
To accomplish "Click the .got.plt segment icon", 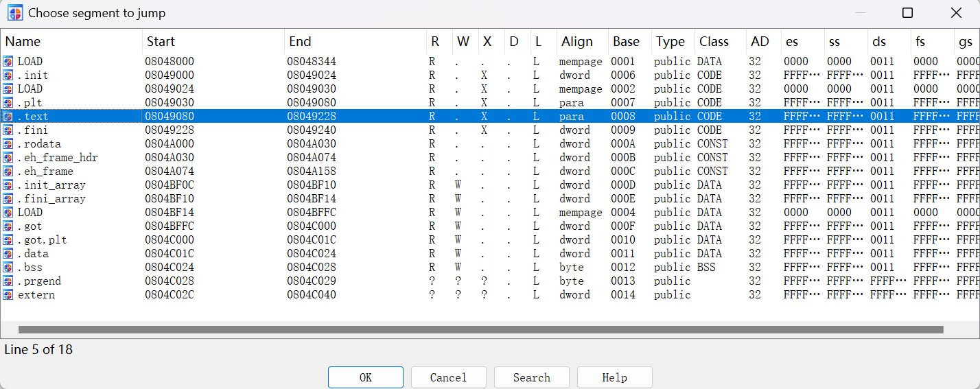I will [8, 240].
